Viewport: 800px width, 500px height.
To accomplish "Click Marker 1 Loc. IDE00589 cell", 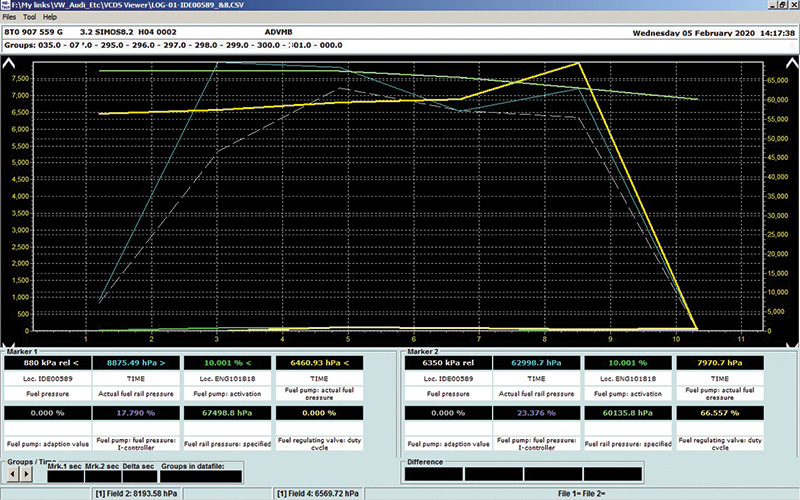I will click(47, 379).
